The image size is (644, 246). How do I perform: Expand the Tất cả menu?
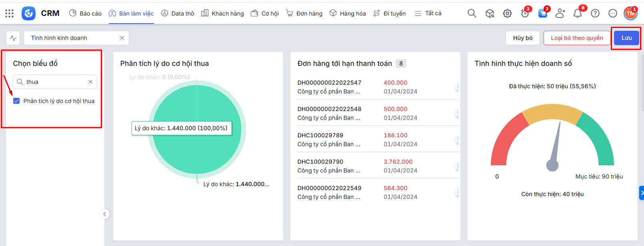click(428, 14)
